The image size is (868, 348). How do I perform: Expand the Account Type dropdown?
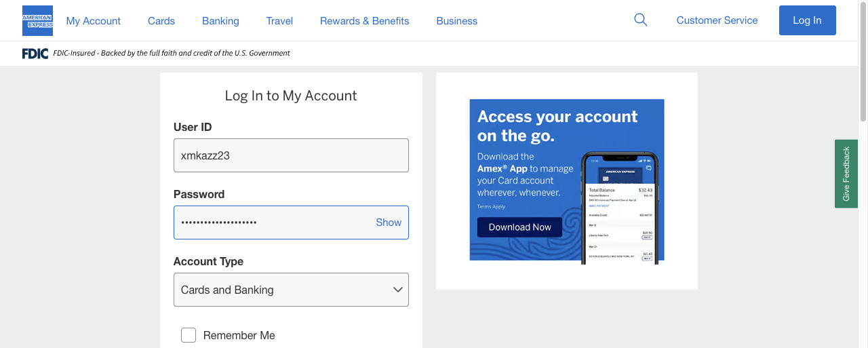tap(291, 290)
